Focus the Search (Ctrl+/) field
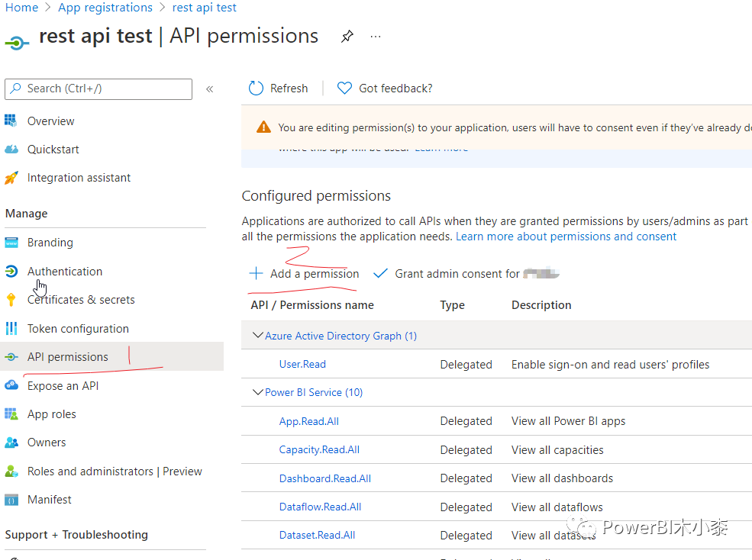 pos(98,89)
